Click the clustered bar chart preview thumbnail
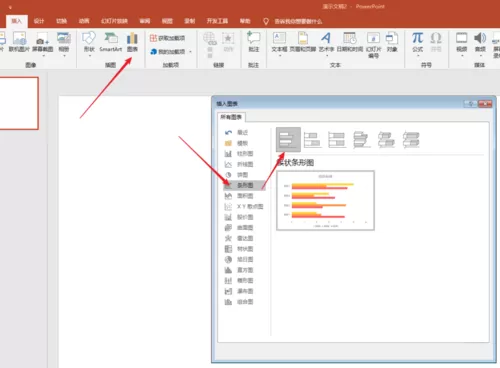Viewport: 500px width, 368px height. 325,200
